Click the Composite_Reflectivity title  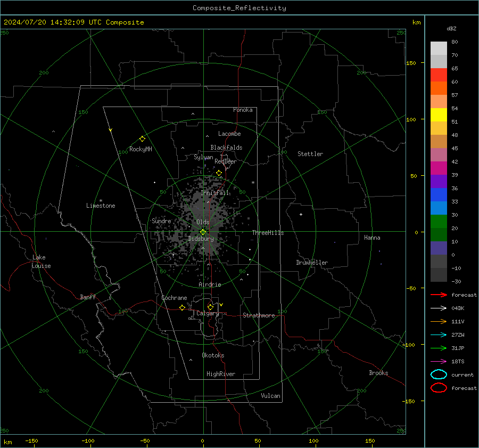pyautogui.click(x=239, y=8)
